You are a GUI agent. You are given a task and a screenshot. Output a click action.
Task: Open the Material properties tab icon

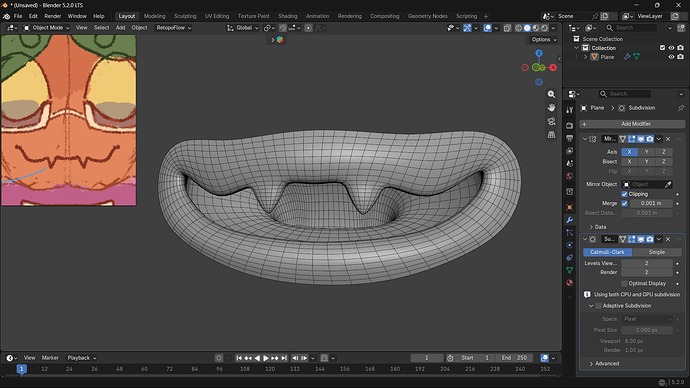click(569, 282)
